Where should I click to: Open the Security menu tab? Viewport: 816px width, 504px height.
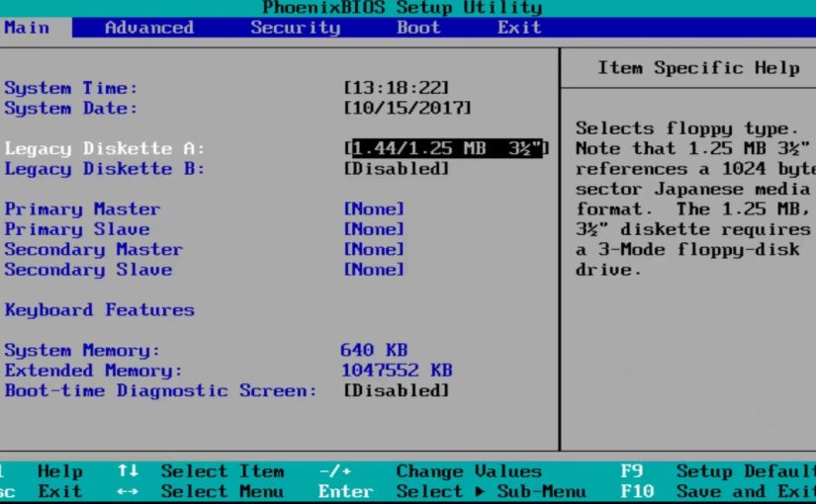click(x=295, y=28)
